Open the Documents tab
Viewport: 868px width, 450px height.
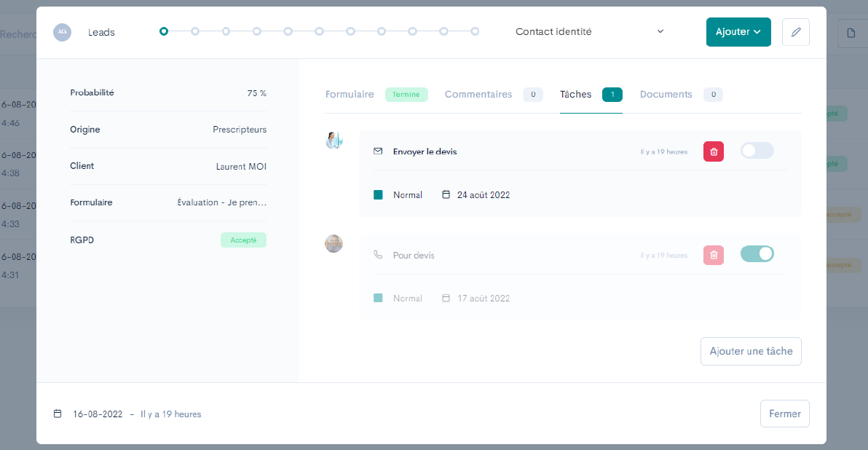pos(666,95)
